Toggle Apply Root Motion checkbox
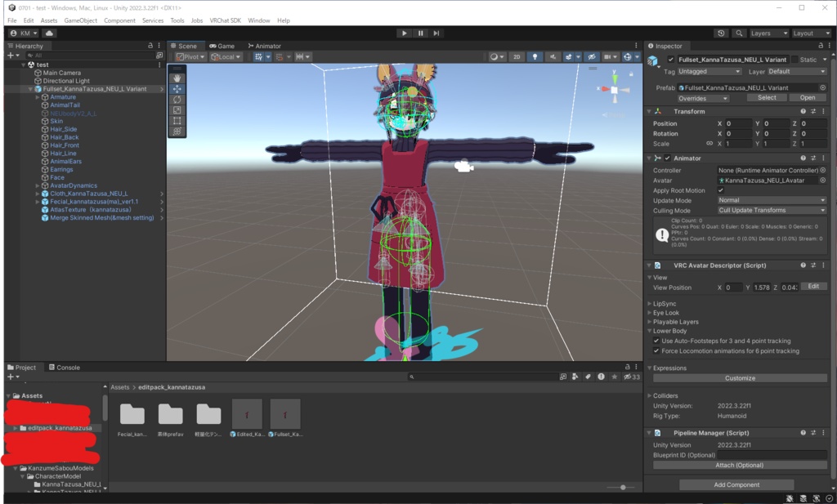This screenshot has width=837, height=504. 721,190
